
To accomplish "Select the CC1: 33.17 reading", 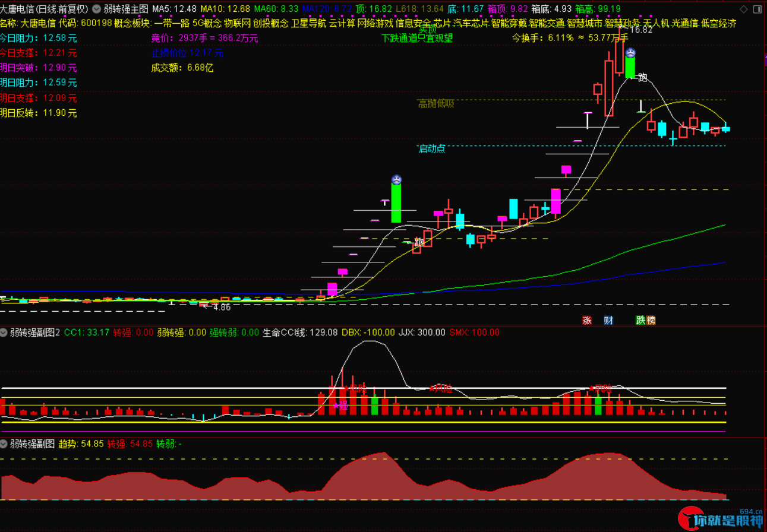I will [x=87, y=332].
